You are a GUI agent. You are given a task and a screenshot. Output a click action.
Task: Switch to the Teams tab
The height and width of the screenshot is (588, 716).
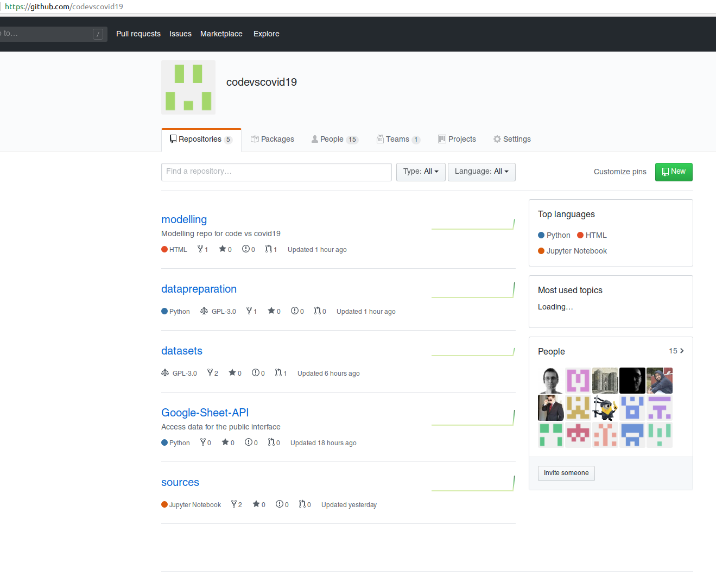[398, 140]
